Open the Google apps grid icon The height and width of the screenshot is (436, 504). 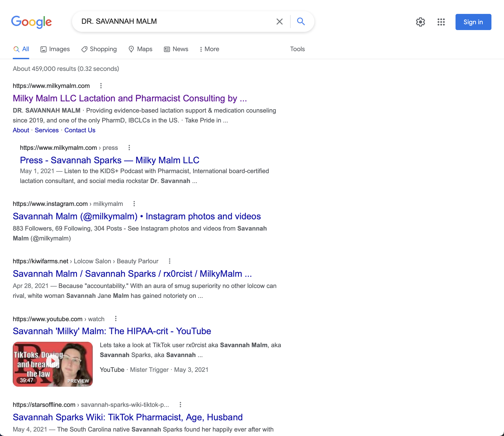pos(441,22)
